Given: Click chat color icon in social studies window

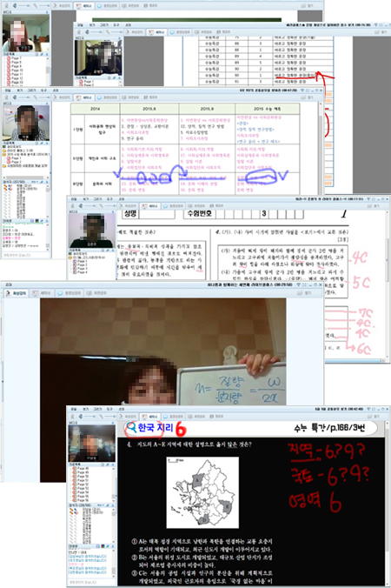Looking at the screenshot, I should (x=36, y=221).
